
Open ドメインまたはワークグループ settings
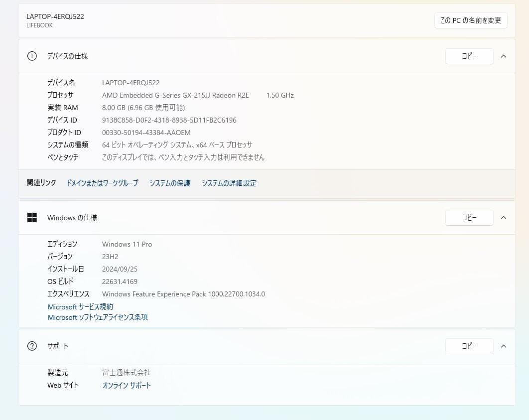103,183
